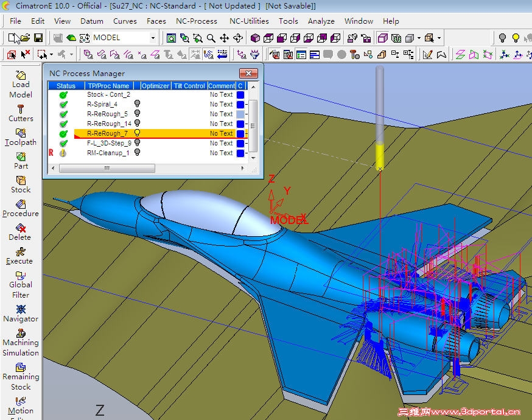This screenshot has height=420, width=532.
Task: Click the Open file folder icon
Action: 26,38
